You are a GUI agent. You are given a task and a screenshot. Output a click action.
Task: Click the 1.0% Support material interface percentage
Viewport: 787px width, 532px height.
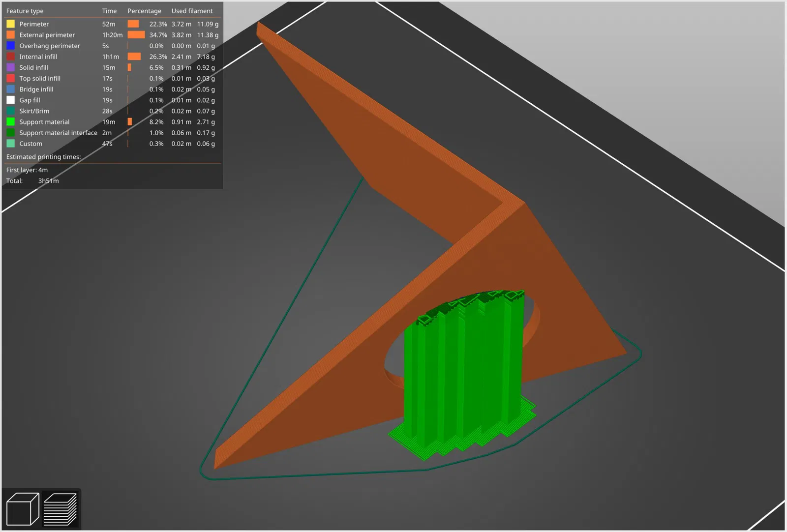pos(156,133)
